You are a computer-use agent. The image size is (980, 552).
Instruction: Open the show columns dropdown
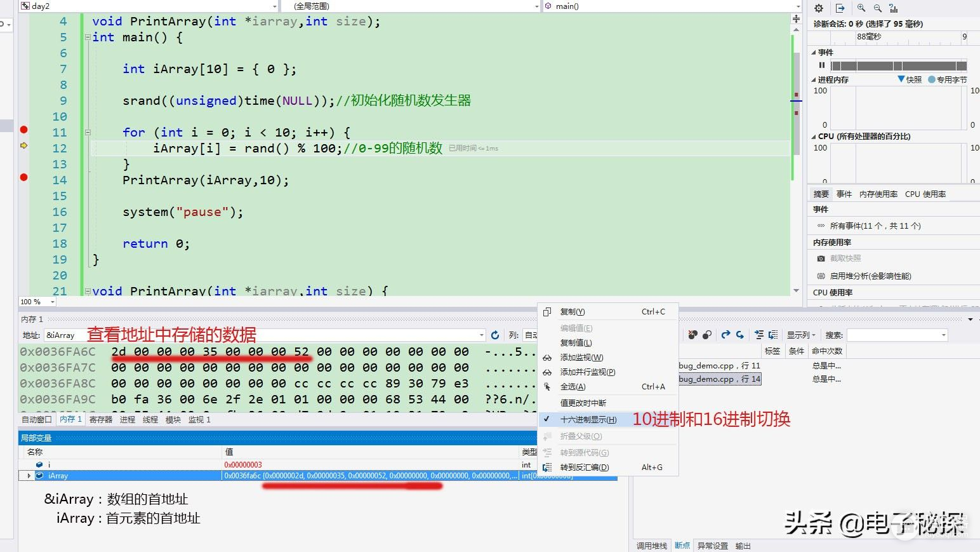(801, 335)
